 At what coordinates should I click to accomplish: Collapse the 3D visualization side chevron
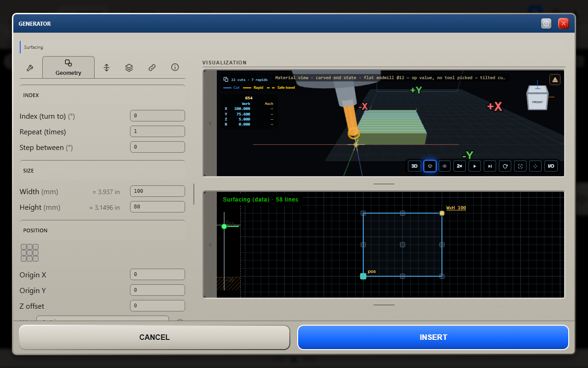(x=210, y=123)
